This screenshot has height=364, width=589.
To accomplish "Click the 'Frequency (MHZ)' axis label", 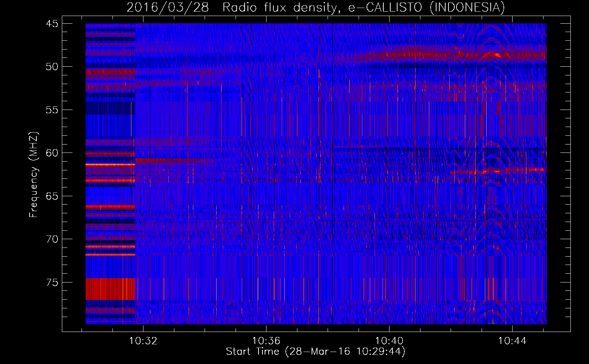I will point(33,175).
